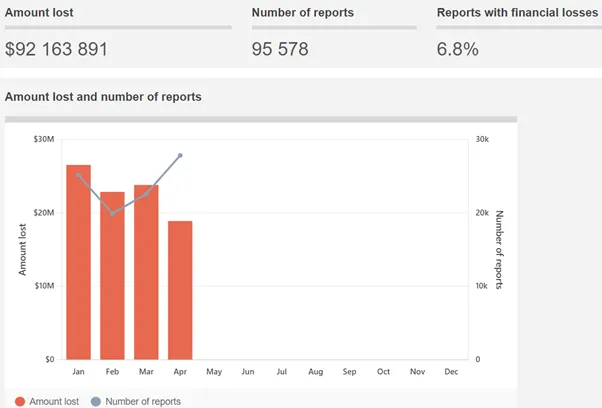Viewport: 602px width, 408px height.
Task: Click the $10M left axis tick
Action: 44,286
